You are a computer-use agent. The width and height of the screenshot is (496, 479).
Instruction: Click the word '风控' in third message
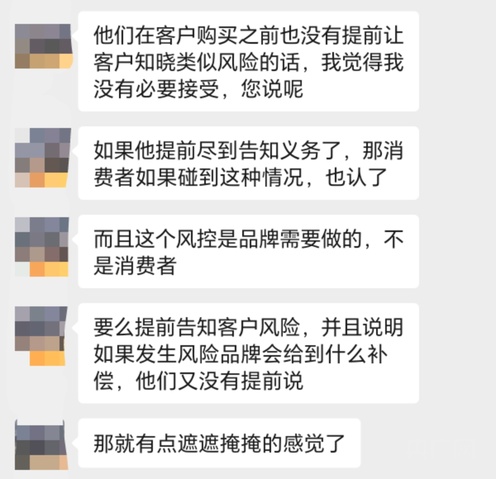[x=197, y=239]
